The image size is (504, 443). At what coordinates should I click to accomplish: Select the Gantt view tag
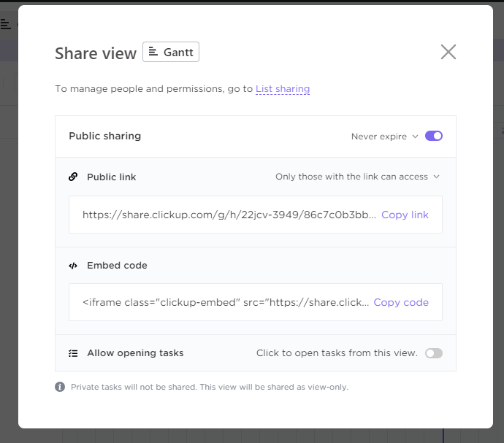pos(171,52)
